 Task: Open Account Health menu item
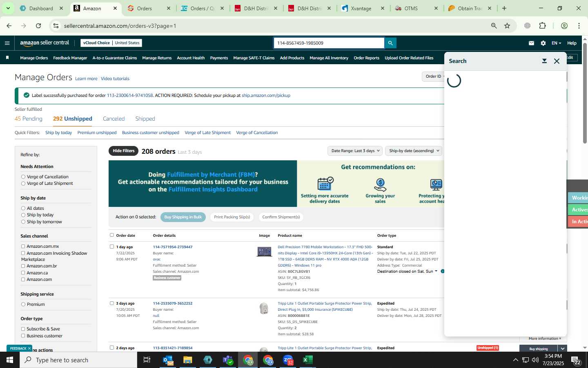[191, 58]
